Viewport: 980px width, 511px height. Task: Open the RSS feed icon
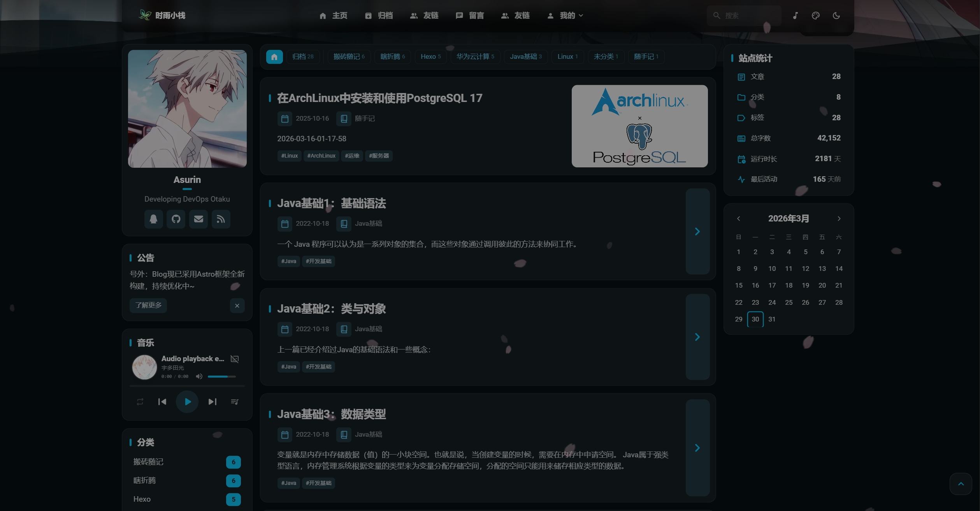pos(221,219)
